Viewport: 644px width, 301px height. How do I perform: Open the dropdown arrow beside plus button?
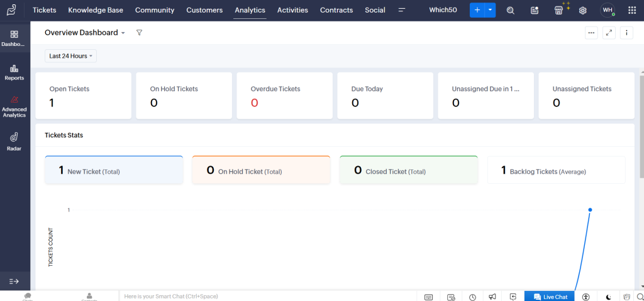[491, 10]
